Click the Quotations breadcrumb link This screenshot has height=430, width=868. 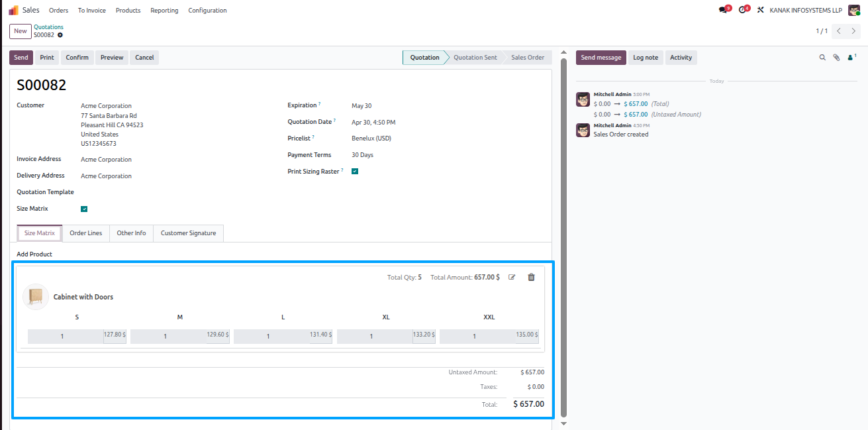point(48,27)
